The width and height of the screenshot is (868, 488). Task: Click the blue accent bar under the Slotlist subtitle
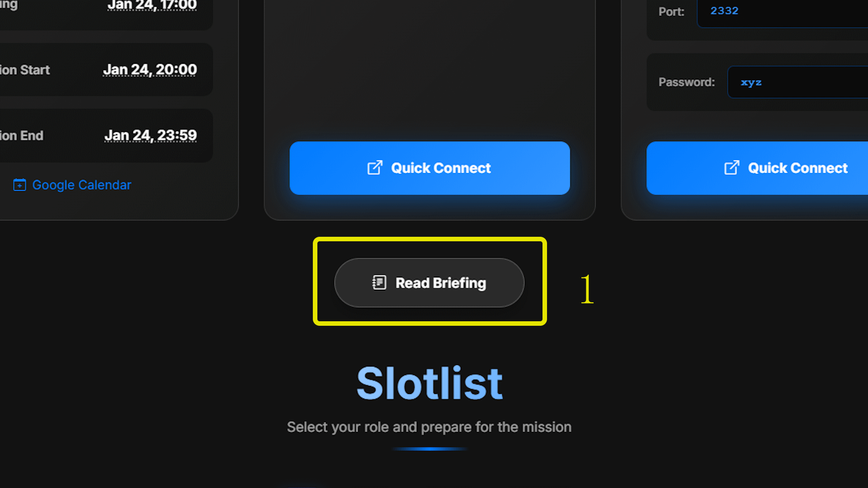pos(429,449)
